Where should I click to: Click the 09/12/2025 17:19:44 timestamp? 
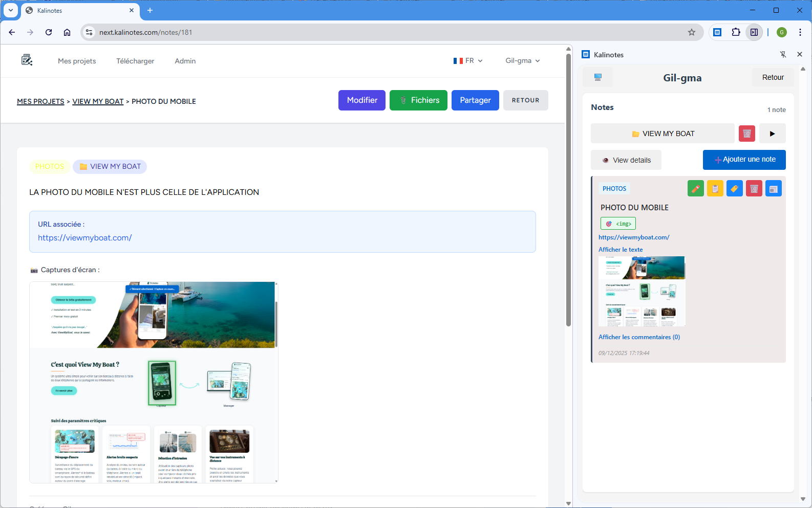(x=624, y=353)
